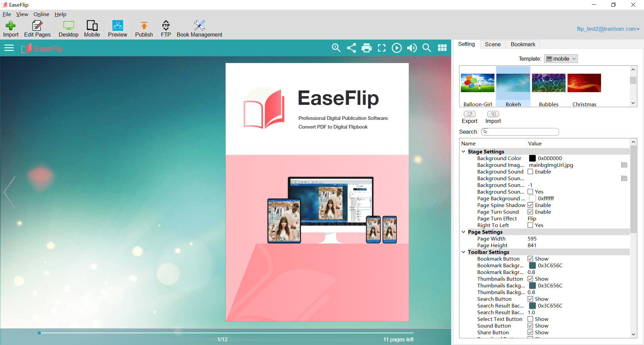Launch Preview of the flipbook

click(x=117, y=28)
